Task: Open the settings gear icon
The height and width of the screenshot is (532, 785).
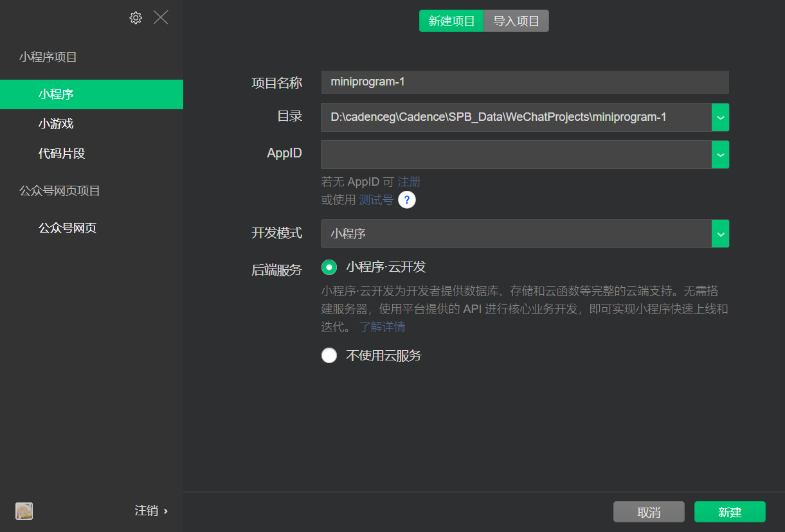Action: coord(136,17)
